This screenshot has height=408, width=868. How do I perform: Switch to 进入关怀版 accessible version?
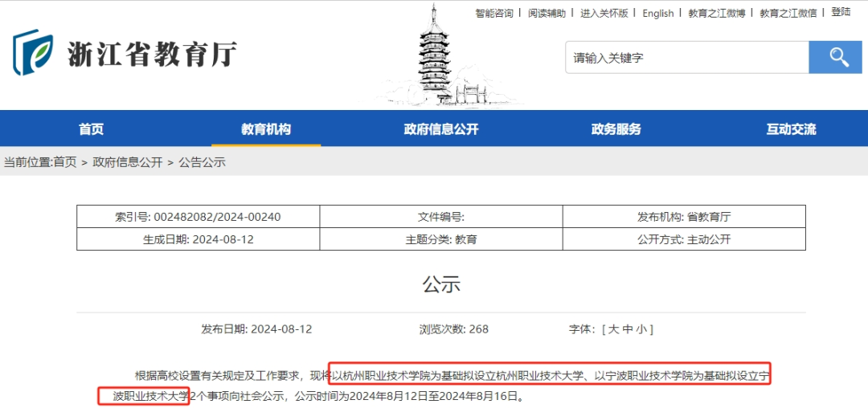[x=604, y=14]
